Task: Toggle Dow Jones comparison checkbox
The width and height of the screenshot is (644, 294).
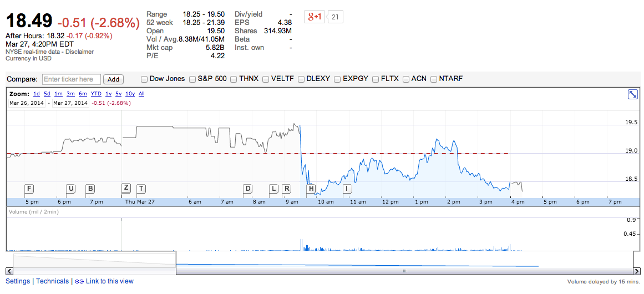Action: [x=144, y=79]
